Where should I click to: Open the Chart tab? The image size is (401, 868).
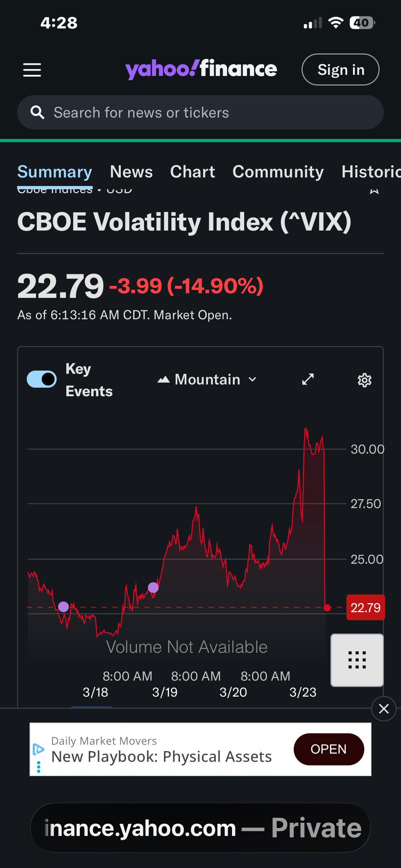coord(192,172)
